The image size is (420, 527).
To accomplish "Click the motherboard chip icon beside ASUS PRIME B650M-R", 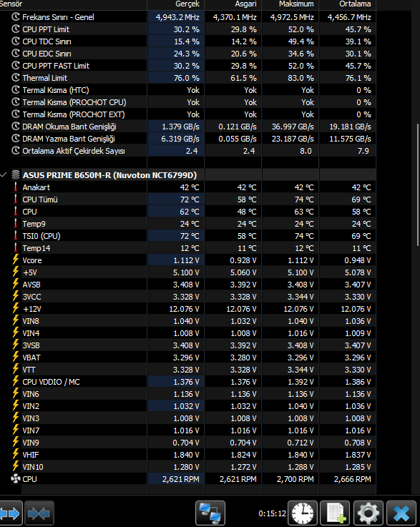I will click(16, 175).
